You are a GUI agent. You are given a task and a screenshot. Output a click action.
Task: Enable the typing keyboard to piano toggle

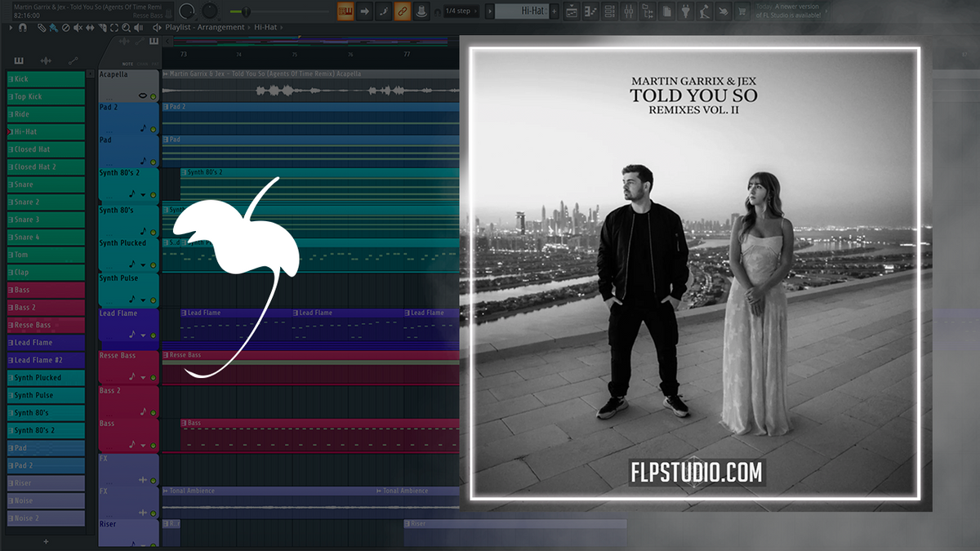(345, 10)
